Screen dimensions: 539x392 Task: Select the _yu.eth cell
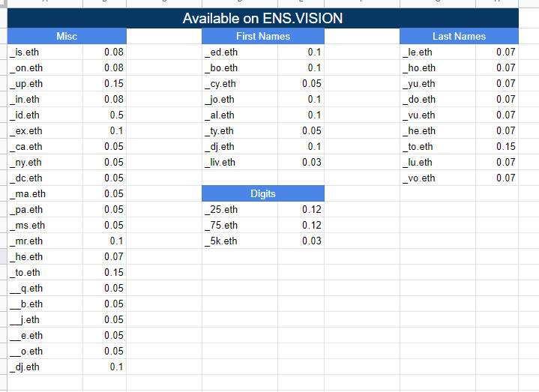(438, 83)
